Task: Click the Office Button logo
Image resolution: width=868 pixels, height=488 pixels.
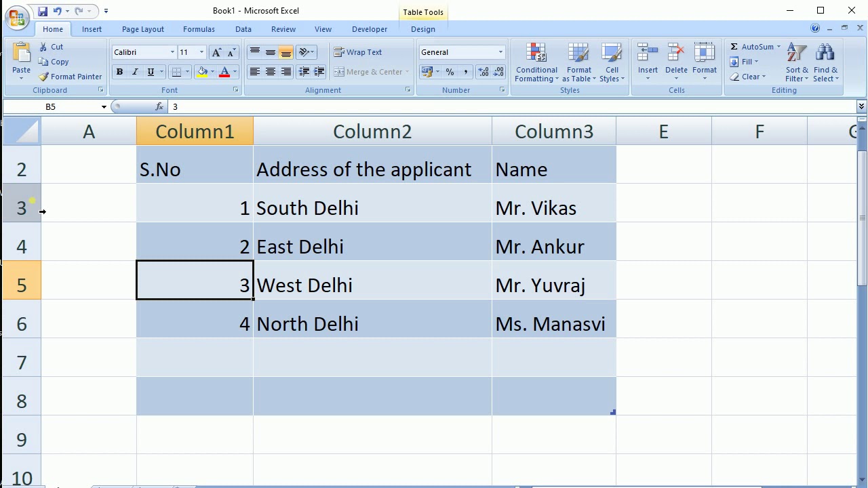Action: [x=16, y=17]
